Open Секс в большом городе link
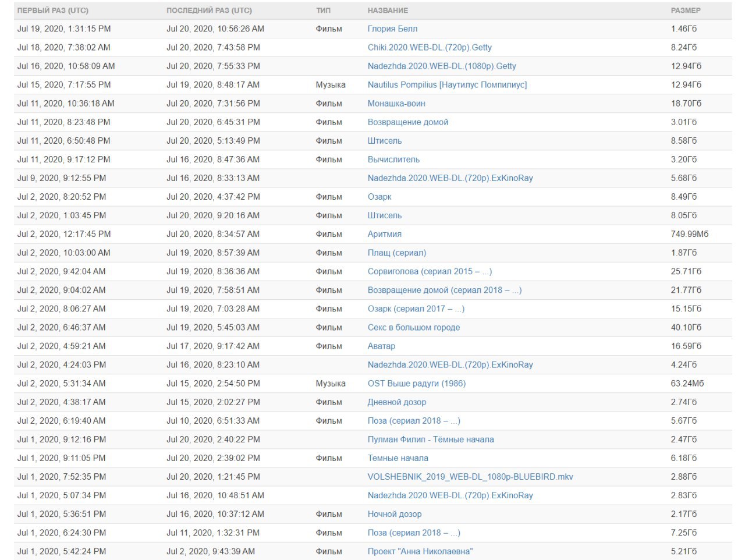745x560 pixels. coord(414,327)
